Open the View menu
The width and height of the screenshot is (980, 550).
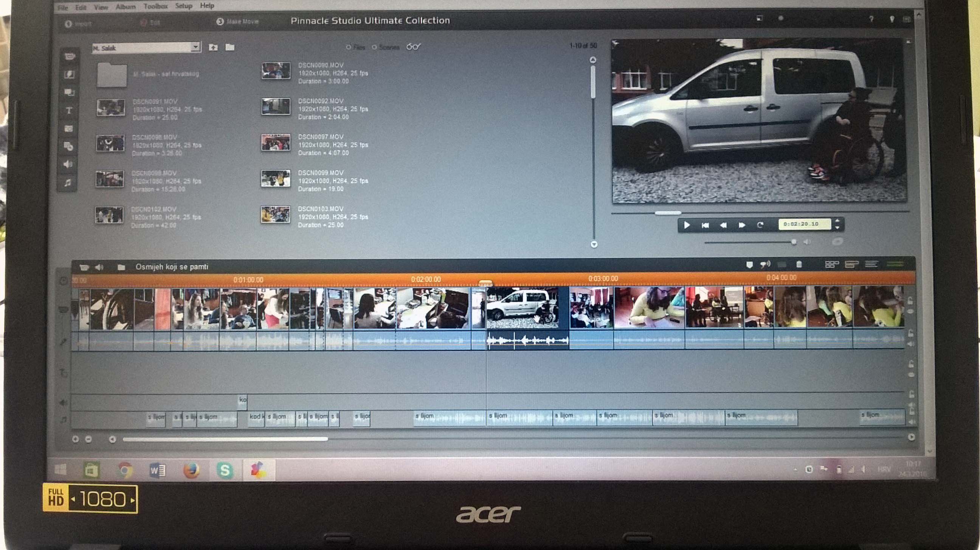coord(101,7)
